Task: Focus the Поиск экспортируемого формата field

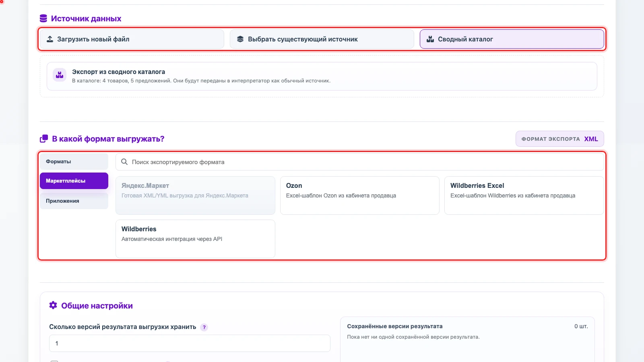Action: tap(360, 162)
